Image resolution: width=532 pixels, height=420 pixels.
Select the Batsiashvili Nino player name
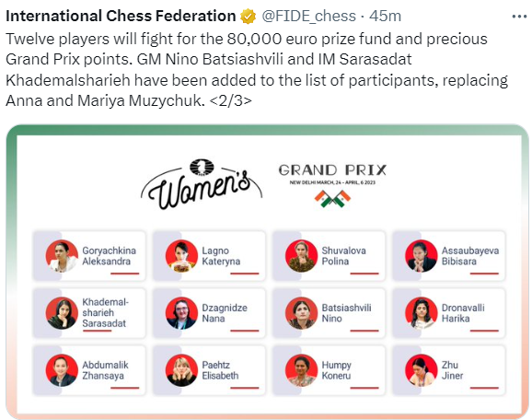[x=346, y=313]
